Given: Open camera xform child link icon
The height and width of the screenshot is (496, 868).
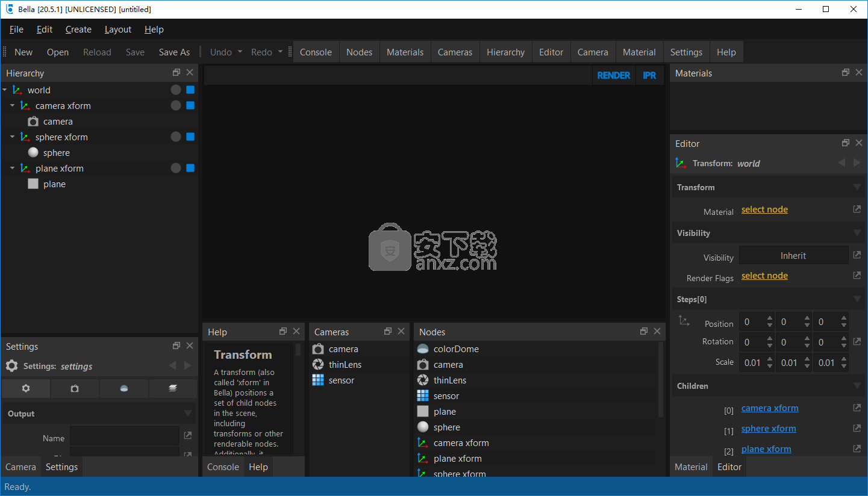Looking at the screenshot, I should (857, 408).
